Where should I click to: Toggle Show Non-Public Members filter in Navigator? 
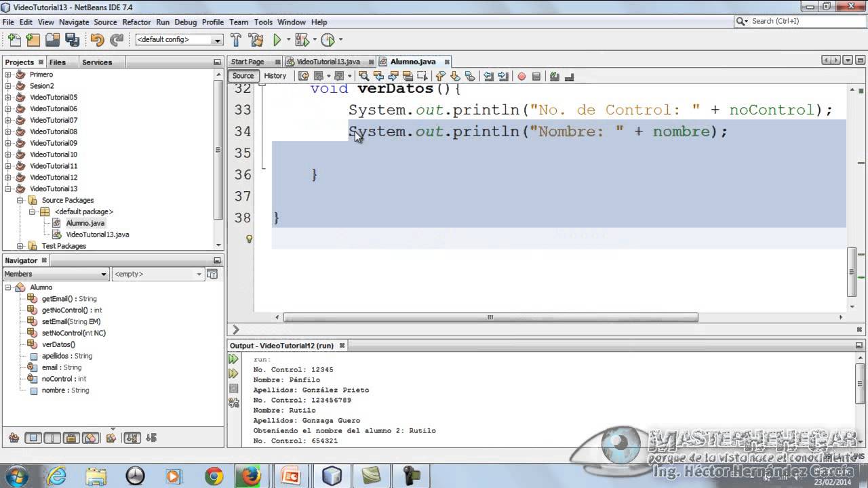[x=71, y=438]
